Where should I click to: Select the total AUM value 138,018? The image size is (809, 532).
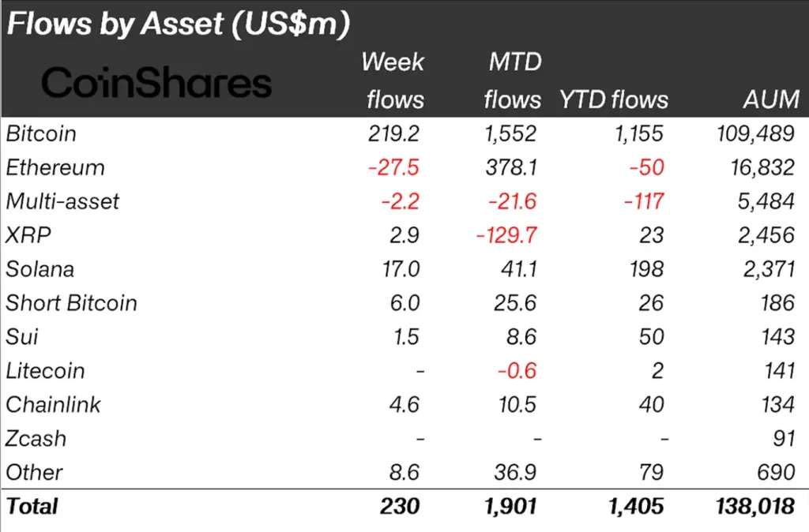[x=752, y=506]
